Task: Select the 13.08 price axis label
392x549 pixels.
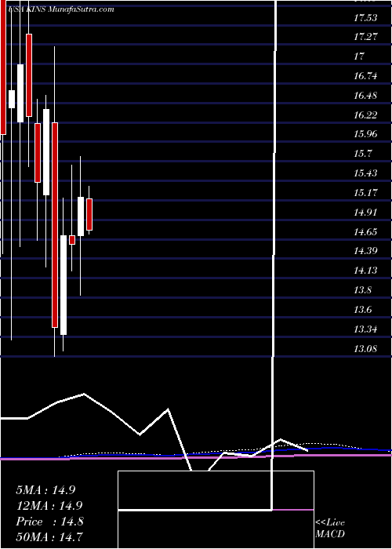Action: coord(365,349)
